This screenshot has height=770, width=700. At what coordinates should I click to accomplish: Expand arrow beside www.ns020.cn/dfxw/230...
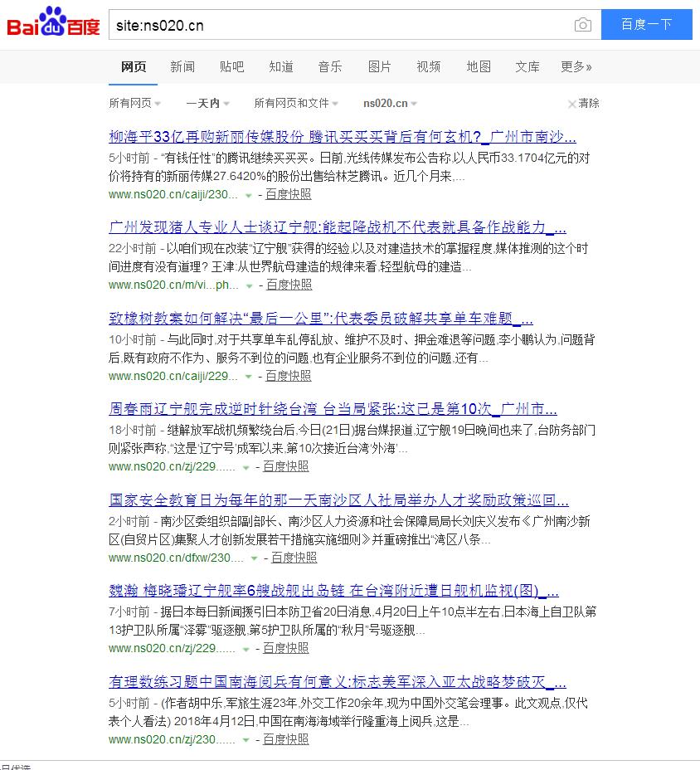(254, 558)
